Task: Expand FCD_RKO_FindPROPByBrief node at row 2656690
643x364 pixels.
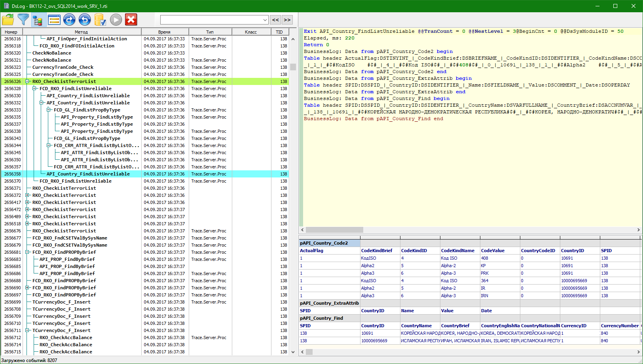Action: 27,288
